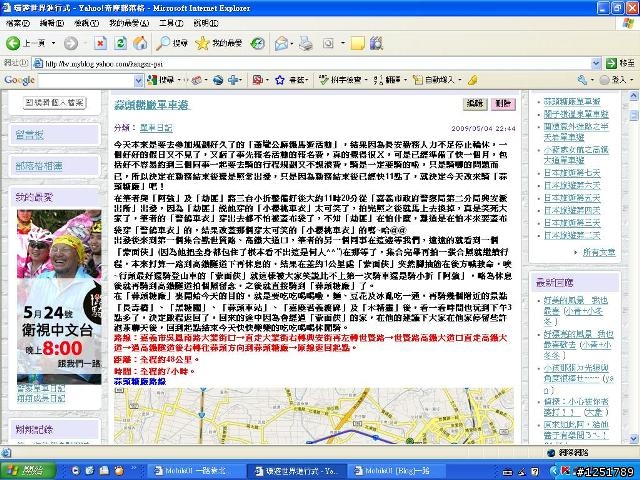Click the green Back arrow button
Viewport: 640px width, 480px height.
pyautogui.click(x=13, y=43)
